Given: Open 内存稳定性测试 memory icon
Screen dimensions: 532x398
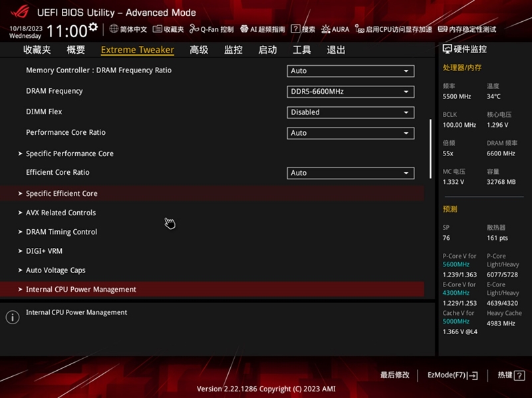Looking at the screenshot, I should [442, 29].
